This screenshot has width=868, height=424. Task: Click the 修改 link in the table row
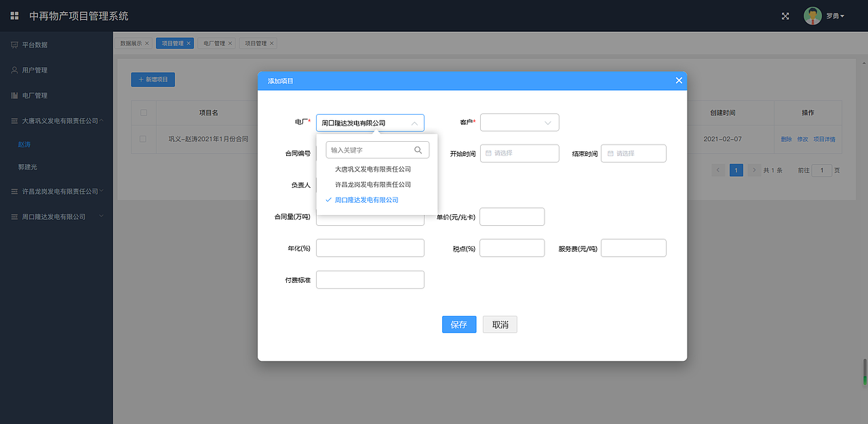(x=802, y=139)
